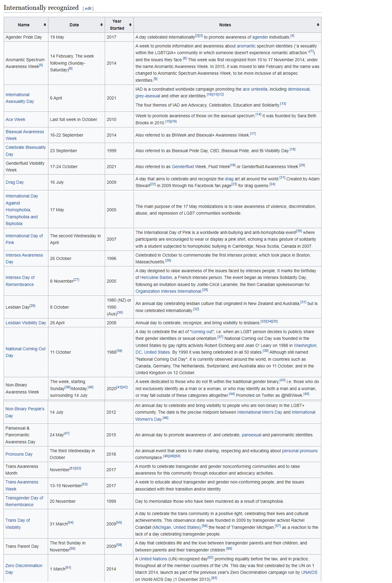392x583 pixels.
Task: Follow International Men's Day link
Action: click(259, 412)
